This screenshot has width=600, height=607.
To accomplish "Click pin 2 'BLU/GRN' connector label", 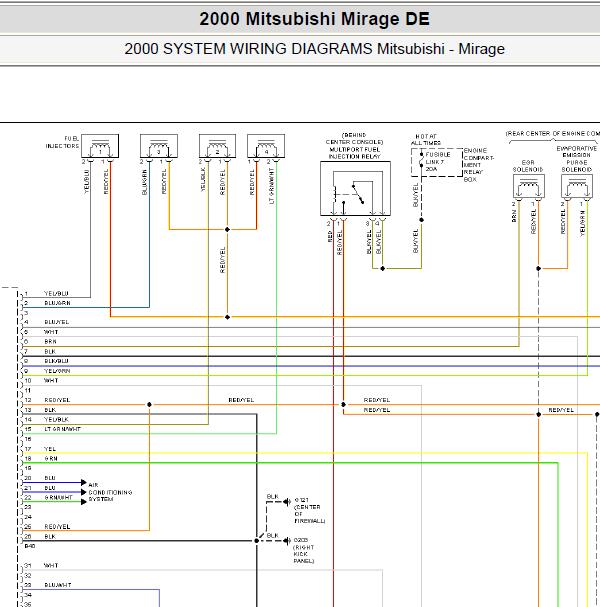I will 57,303.
